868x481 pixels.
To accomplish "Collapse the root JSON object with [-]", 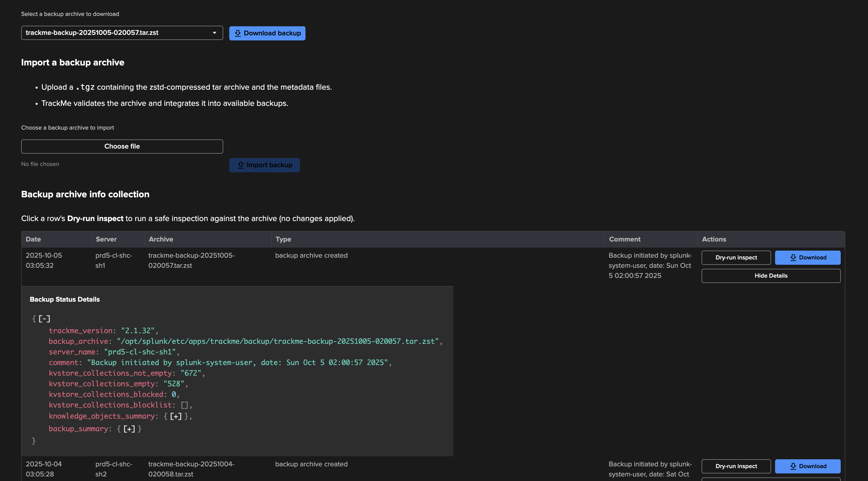I will click(x=44, y=319).
